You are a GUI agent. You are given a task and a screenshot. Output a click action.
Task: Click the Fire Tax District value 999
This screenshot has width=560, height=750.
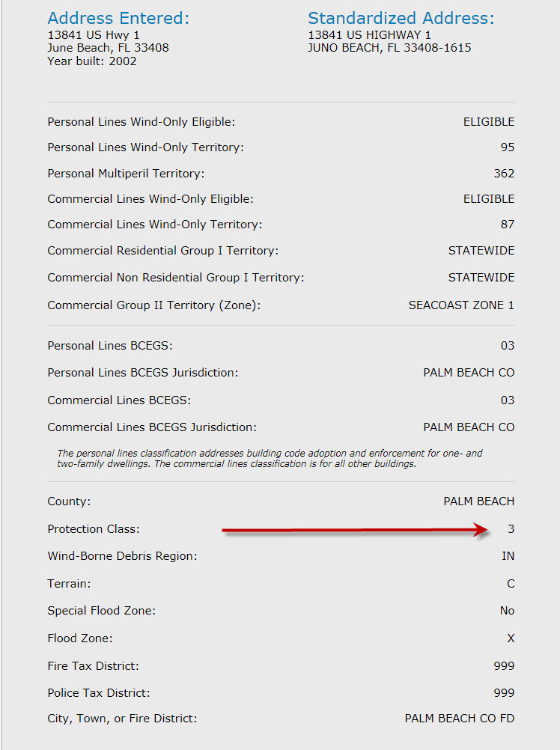504,666
